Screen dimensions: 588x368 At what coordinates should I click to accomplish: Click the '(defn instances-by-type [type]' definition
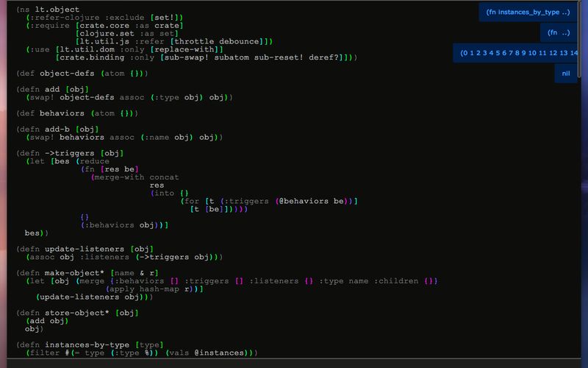point(90,344)
